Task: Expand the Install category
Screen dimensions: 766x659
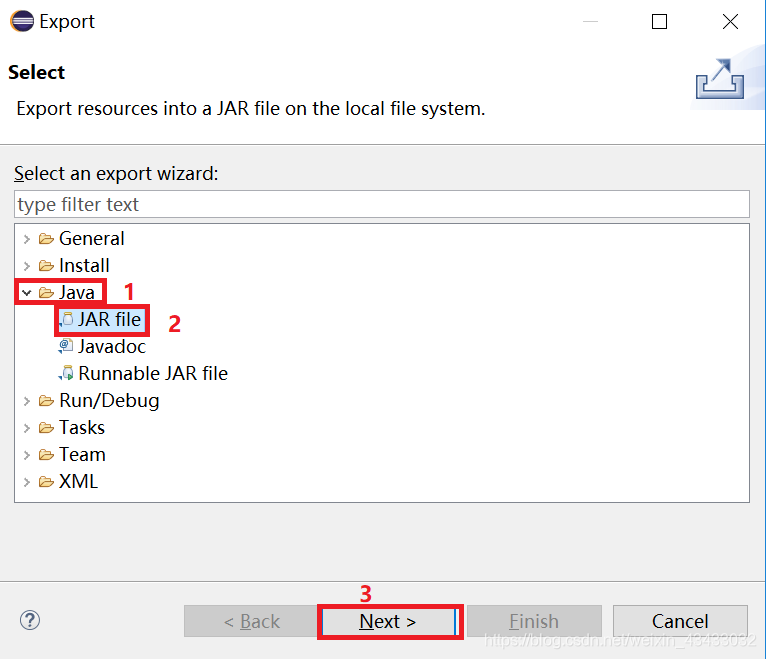Action: [27, 266]
